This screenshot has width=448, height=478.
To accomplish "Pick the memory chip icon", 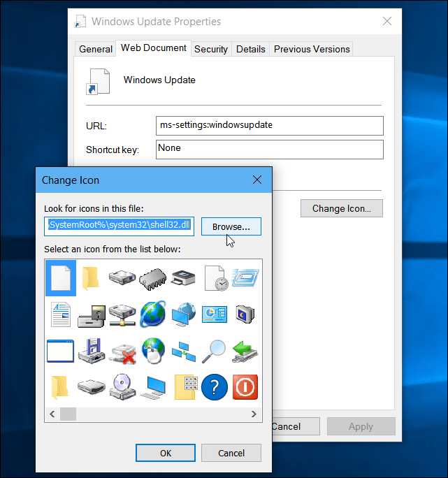I will (153, 279).
